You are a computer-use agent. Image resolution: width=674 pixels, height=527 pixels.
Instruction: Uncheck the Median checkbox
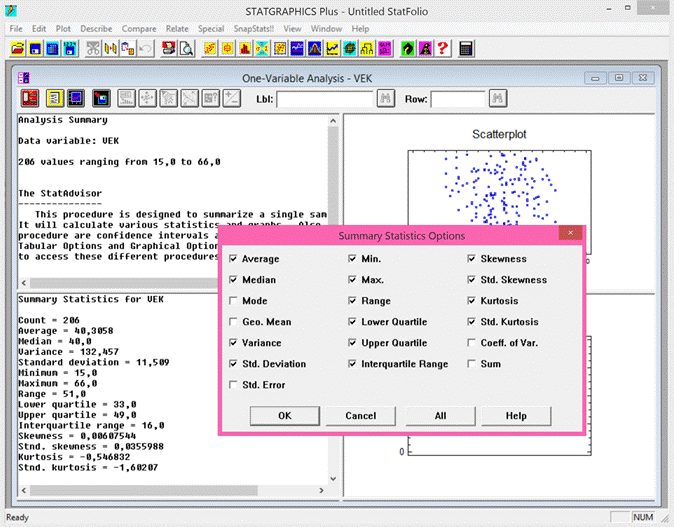point(233,280)
